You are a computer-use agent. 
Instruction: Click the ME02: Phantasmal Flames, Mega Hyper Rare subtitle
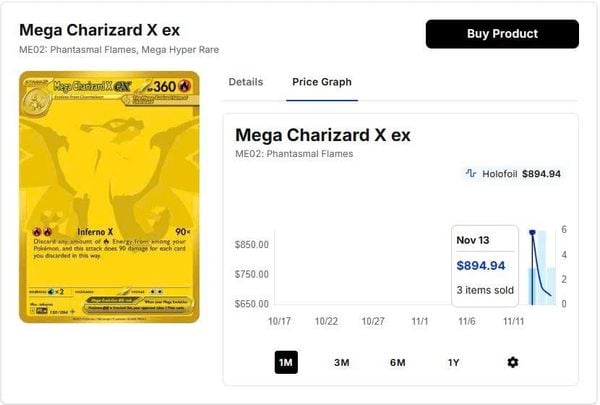pyautogui.click(x=119, y=50)
